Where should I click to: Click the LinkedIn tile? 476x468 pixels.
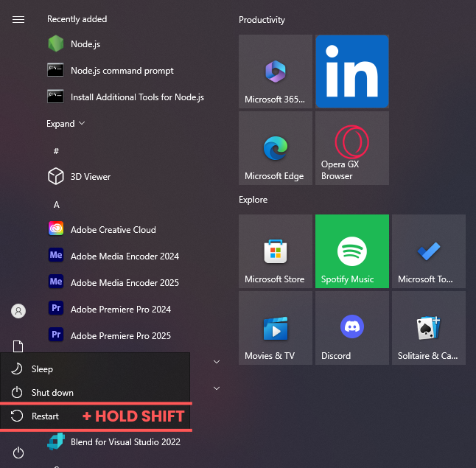351,71
